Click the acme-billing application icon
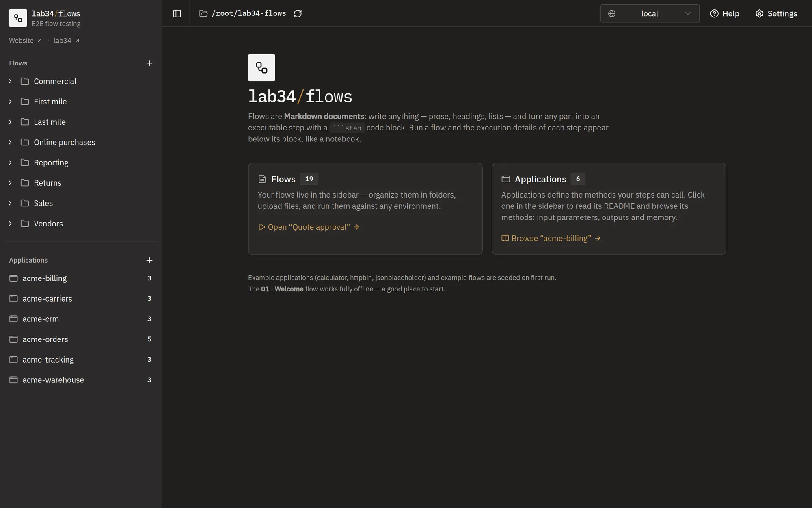The height and width of the screenshot is (508, 812). click(x=13, y=278)
